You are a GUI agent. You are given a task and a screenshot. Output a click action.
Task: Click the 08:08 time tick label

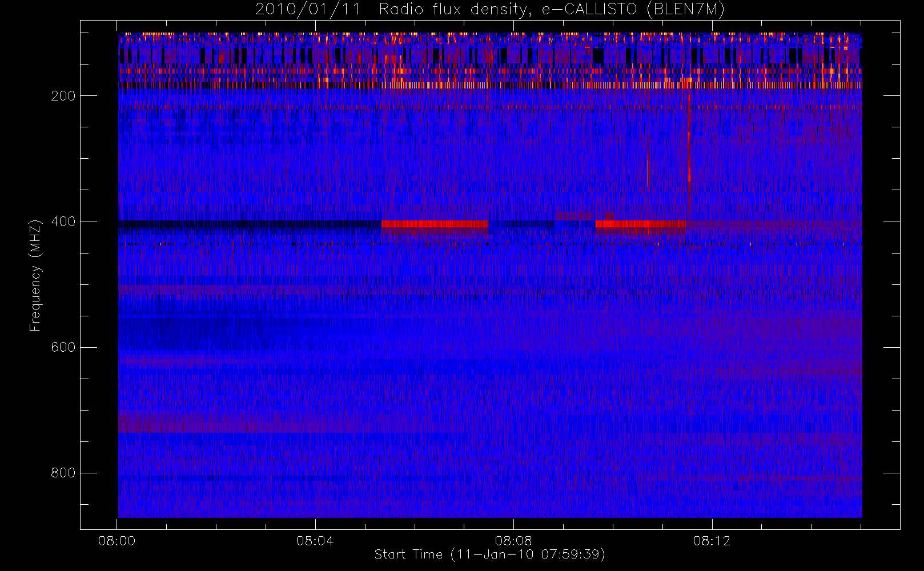pyautogui.click(x=513, y=541)
